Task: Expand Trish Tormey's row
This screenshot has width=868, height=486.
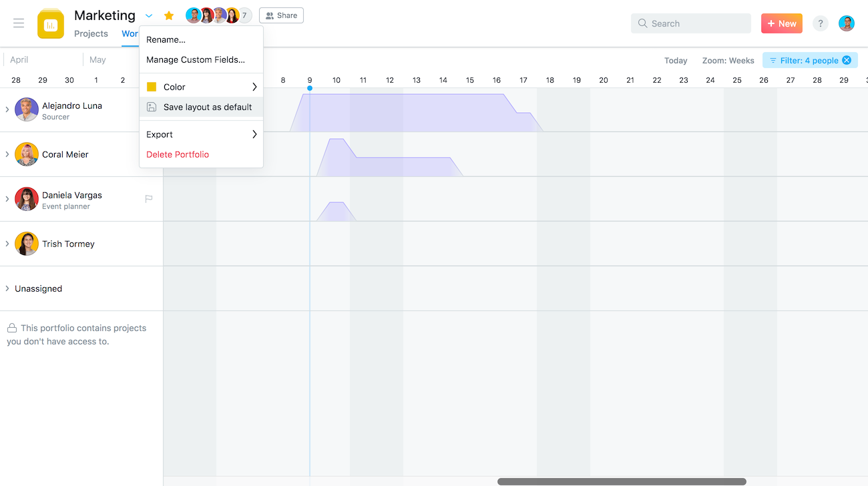Action: point(7,244)
